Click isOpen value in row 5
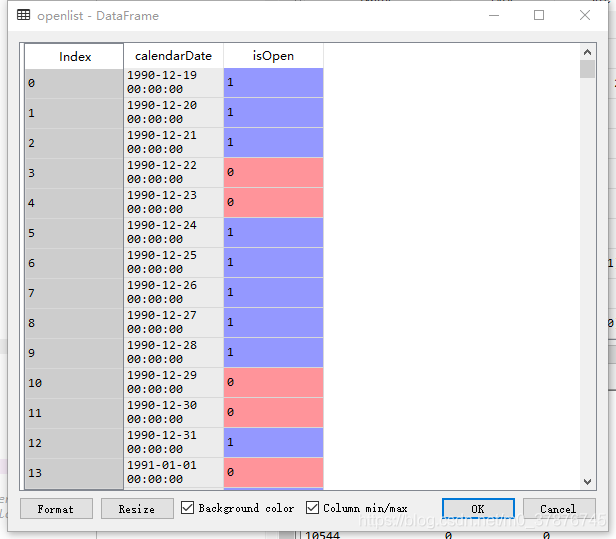 coord(273,232)
